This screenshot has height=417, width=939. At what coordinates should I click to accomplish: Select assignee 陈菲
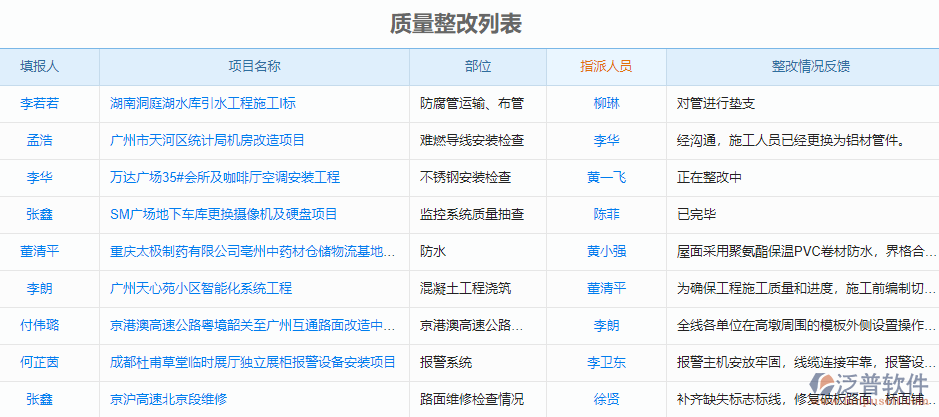(x=606, y=214)
